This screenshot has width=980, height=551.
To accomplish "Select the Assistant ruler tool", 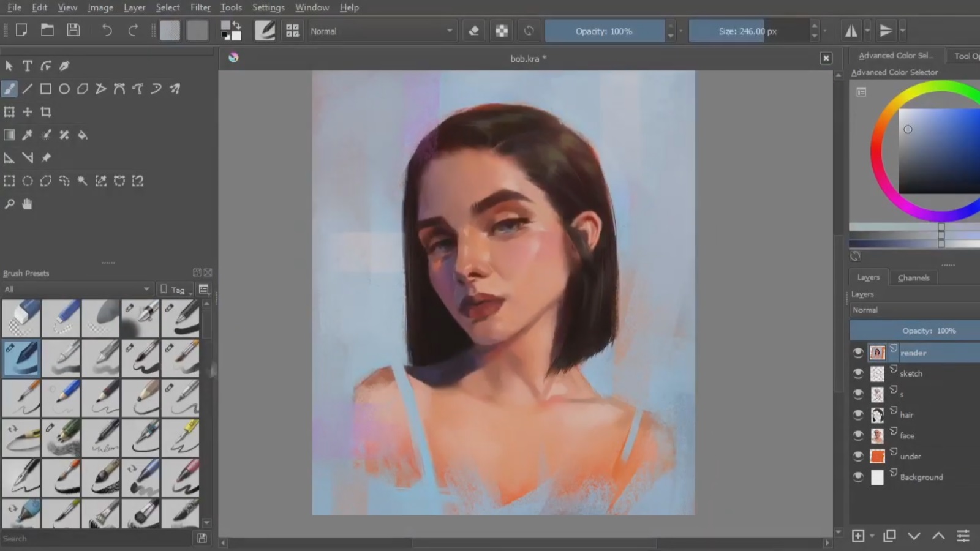I will [9, 158].
